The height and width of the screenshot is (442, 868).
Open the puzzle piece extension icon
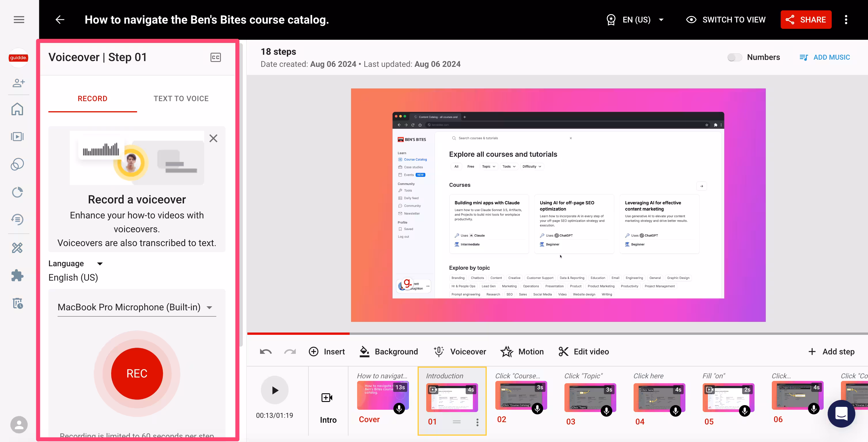[x=18, y=275]
